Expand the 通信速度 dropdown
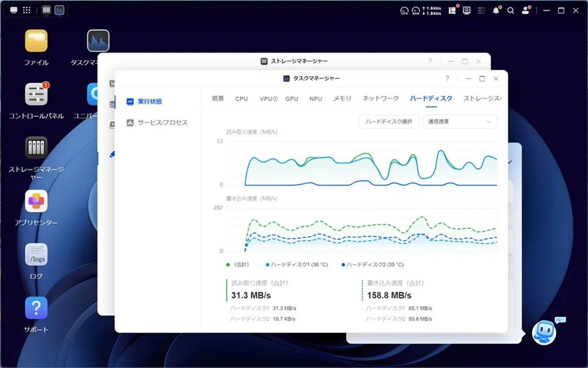 [460, 122]
